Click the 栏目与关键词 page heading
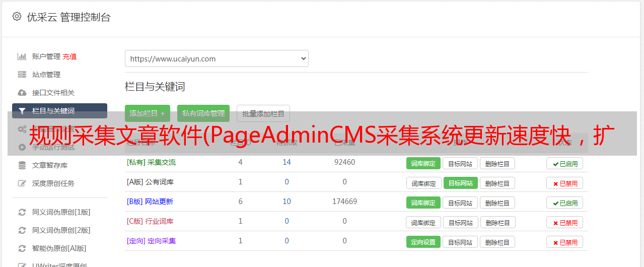The image size is (644, 267). tap(155, 87)
